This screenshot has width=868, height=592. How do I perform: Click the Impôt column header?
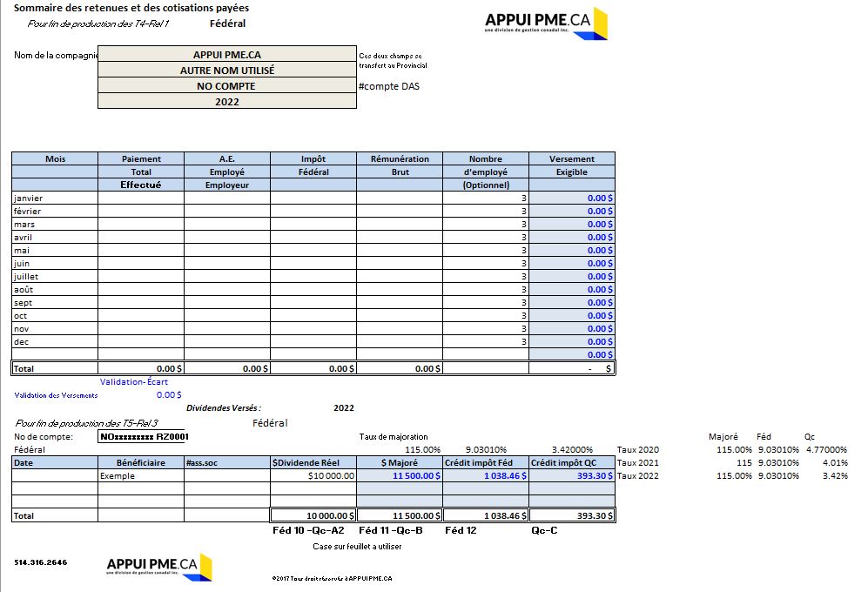tap(313, 158)
